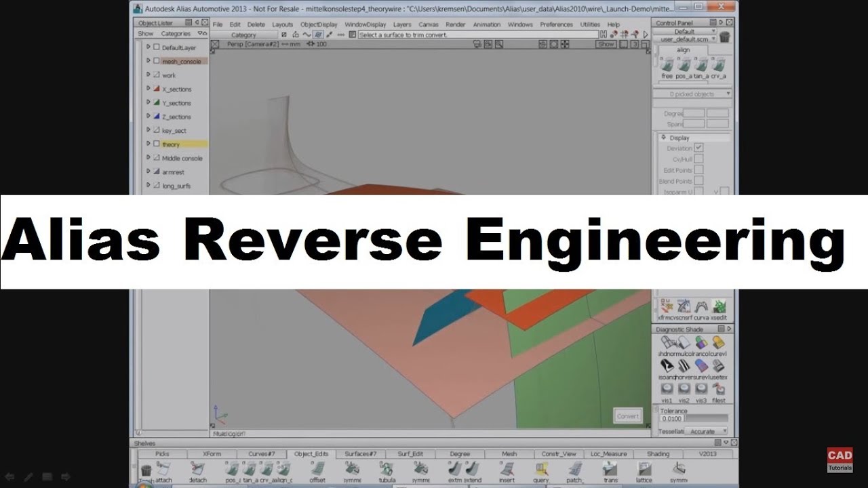Click the tan_a align icon in Control Panel
Viewport: 868px width, 488px height.
pos(701,64)
